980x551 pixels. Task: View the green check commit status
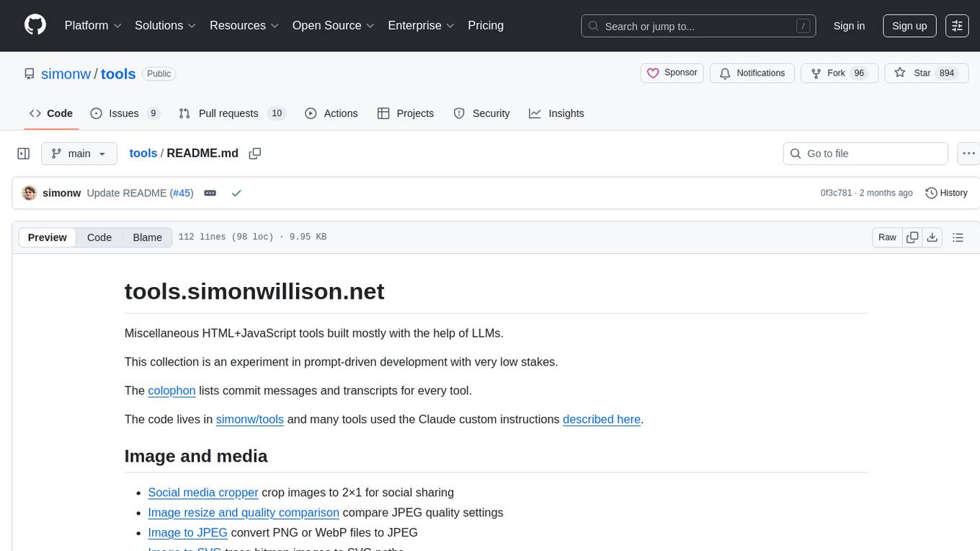click(x=236, y=193)
